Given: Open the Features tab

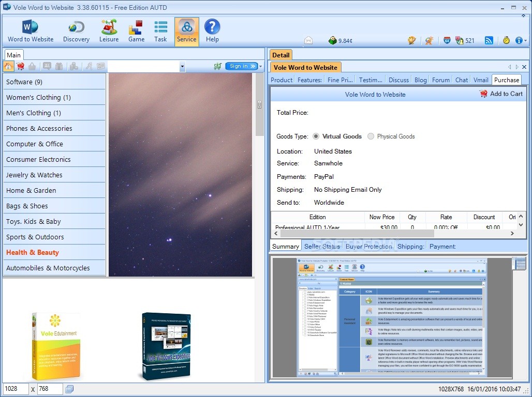Looking at the screenshot, I should pos(309,80).
